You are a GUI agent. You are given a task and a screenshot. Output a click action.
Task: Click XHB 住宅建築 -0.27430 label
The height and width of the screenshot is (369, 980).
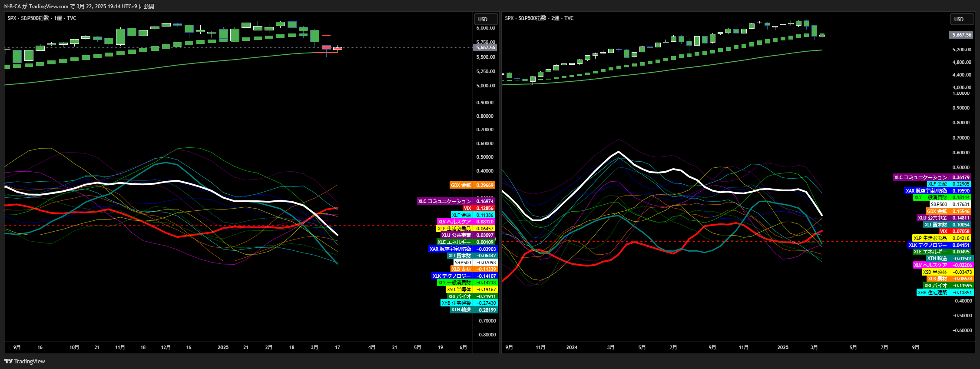[x=469, y=303]
